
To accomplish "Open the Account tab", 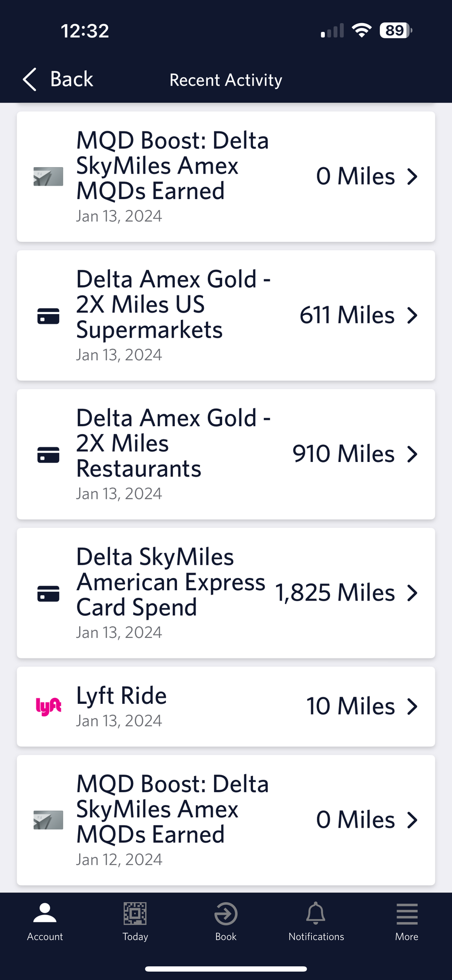I will [x=45, y=922].
